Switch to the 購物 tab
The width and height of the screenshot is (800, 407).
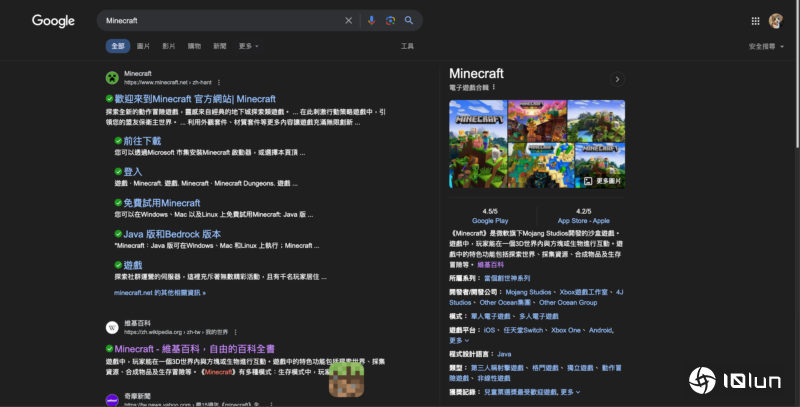point(194,46)
